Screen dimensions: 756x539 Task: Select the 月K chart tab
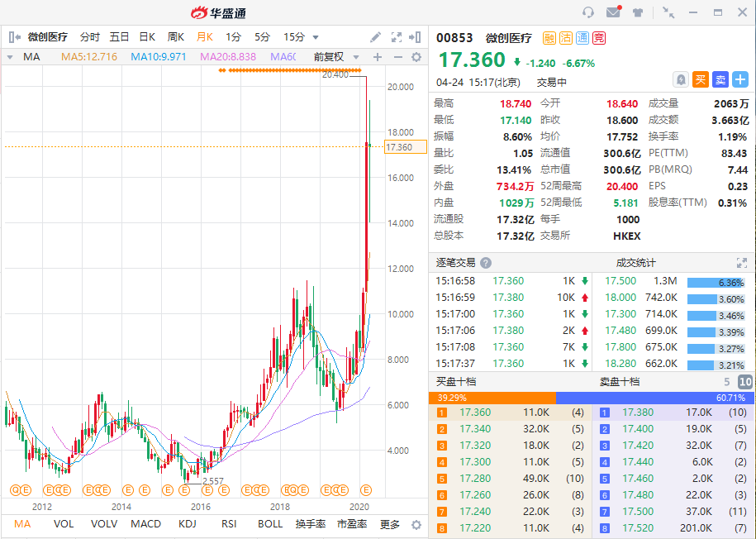click(x=204, y=37)
